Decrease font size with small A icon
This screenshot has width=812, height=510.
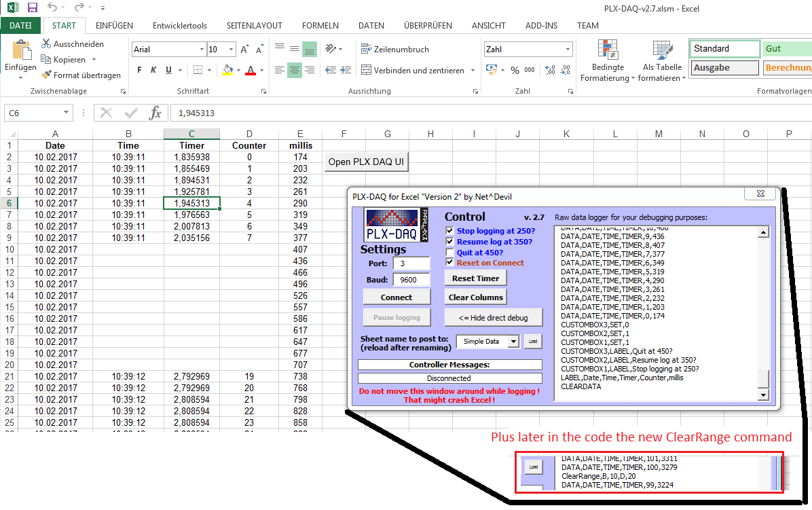259,50
